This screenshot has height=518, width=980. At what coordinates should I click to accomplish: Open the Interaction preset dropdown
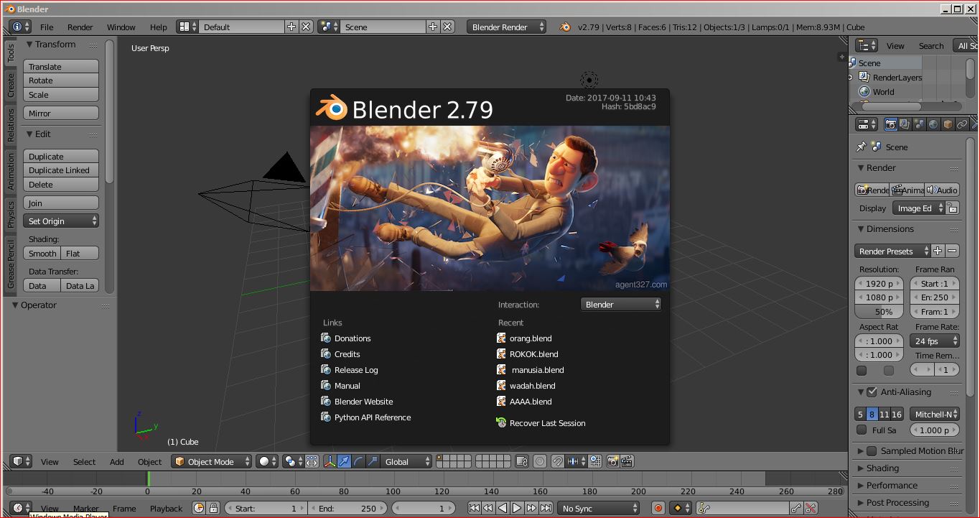click(621, 304)
